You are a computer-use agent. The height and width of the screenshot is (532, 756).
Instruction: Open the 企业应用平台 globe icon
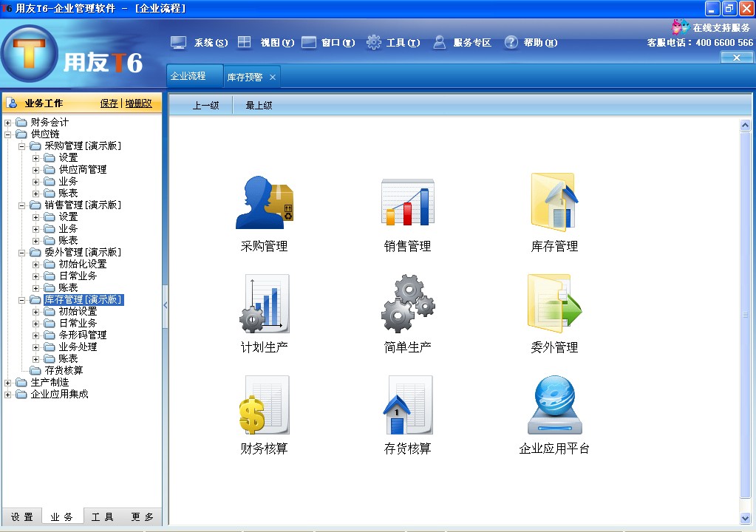click(x=554, y=405)
